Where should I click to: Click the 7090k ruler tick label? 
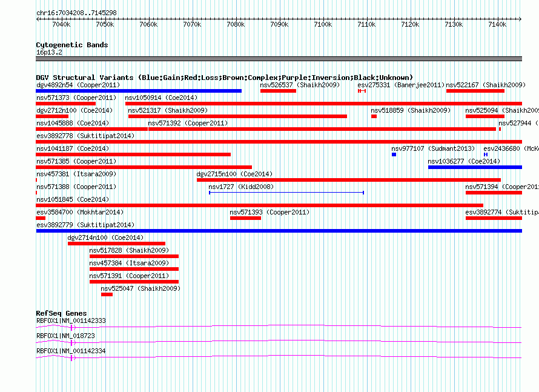tap(279, 24)
